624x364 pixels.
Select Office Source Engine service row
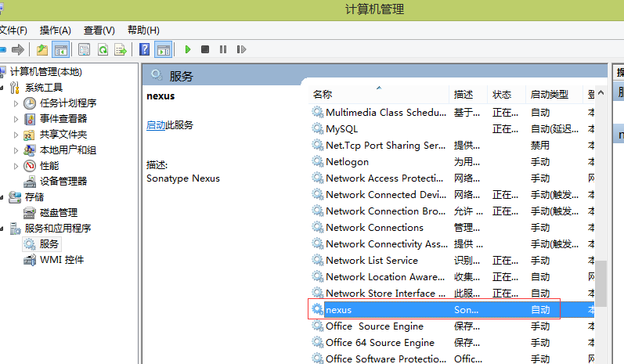point(452,326)
